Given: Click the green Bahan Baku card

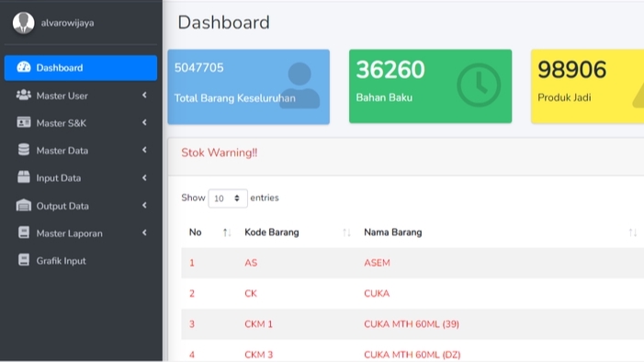Looking at the screenshot, I should click(x=431, y=86).
